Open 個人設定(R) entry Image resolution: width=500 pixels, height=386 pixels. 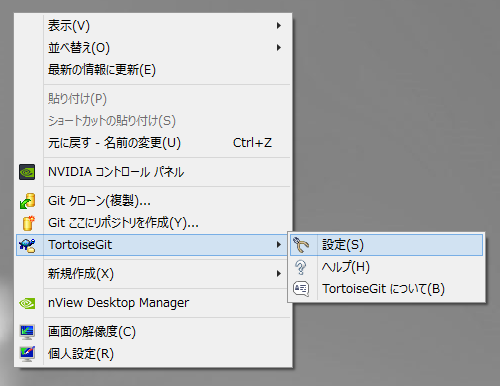tap(153, 354)
